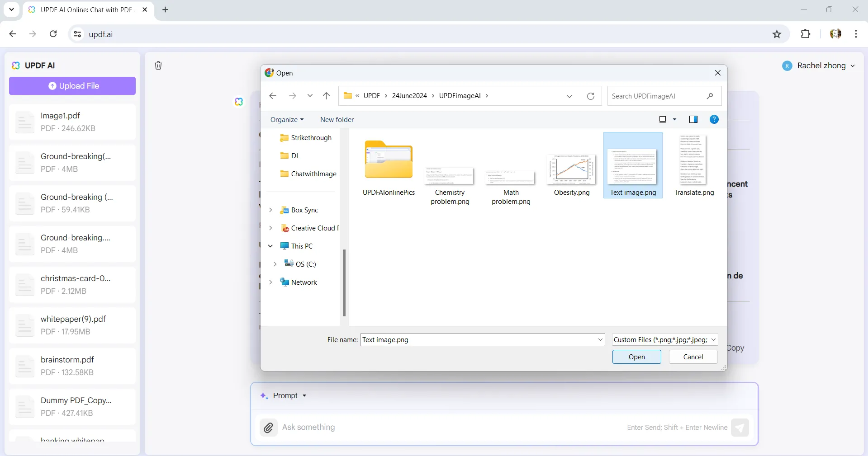Screen dimensions: 868x456
Task: Open the Custom Files type dropdown
Action: click(665, 340)
